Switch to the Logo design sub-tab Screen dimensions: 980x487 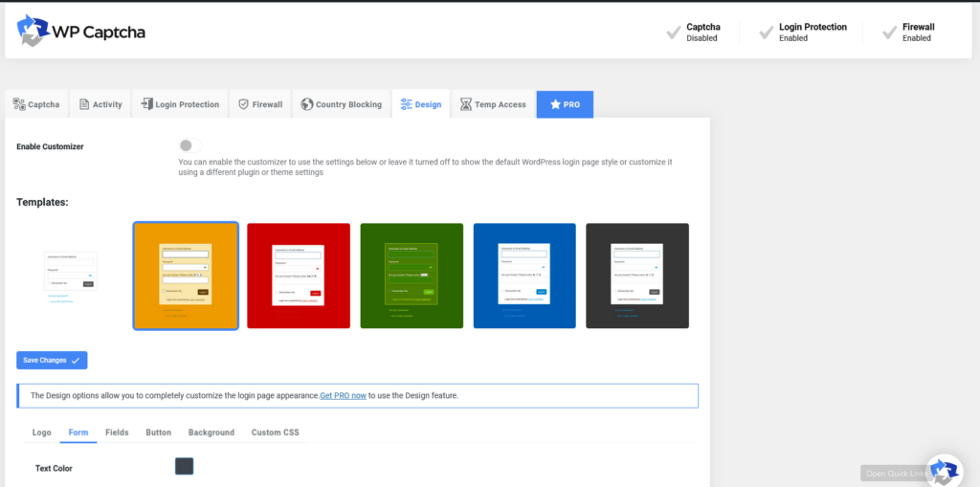42,432
